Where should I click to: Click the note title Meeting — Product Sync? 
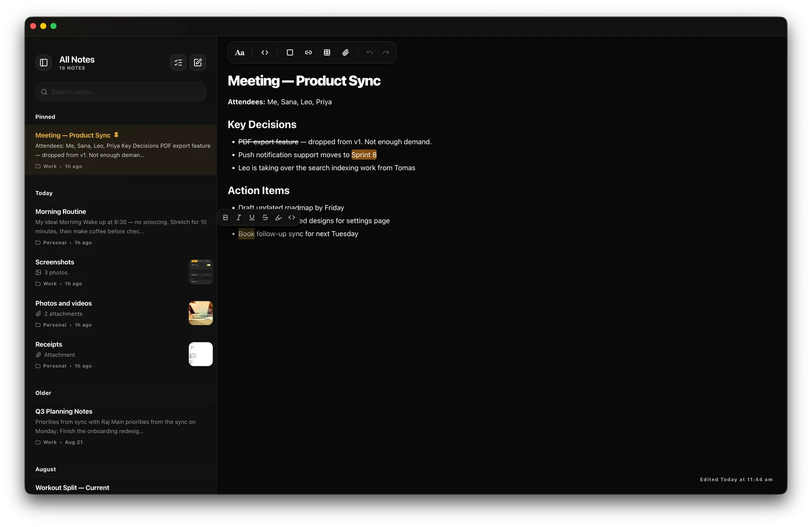304,81
